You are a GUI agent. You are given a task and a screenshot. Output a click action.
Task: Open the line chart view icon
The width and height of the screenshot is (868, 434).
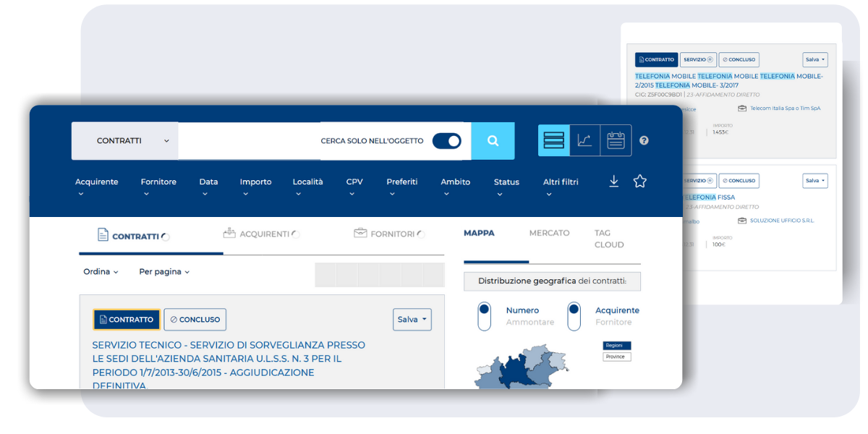click(584, 140)
